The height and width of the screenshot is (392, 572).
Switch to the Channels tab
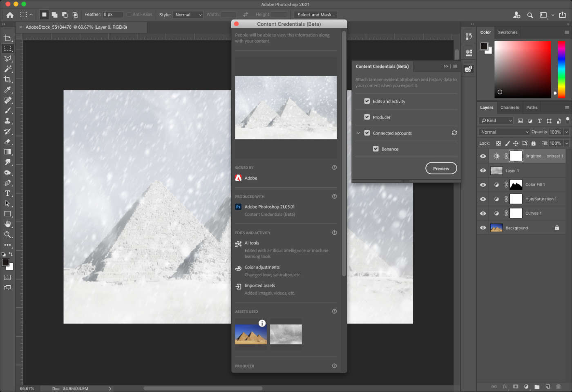(509, 107)
